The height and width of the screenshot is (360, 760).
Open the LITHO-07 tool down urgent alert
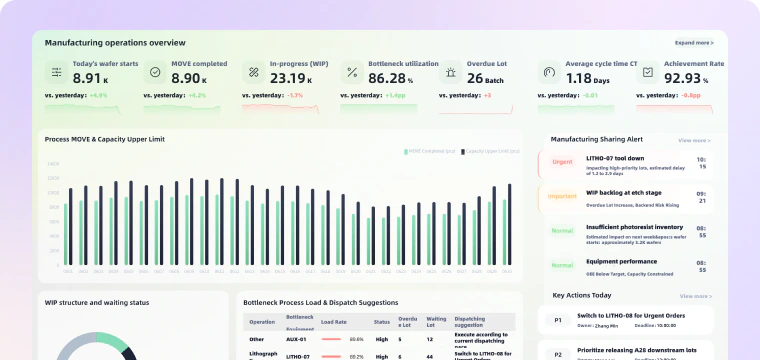(x=625, y=165)
